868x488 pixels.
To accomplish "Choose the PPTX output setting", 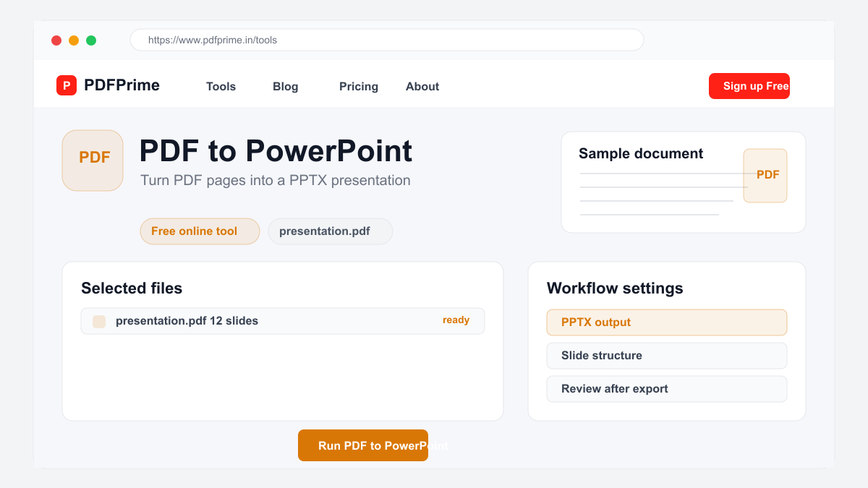I will pos(667,322).
